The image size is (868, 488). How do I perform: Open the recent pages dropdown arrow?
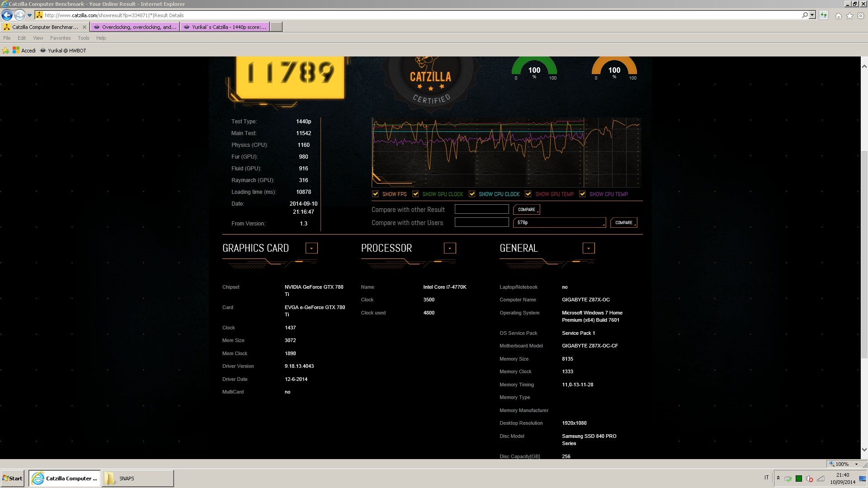tap(30, 15)
